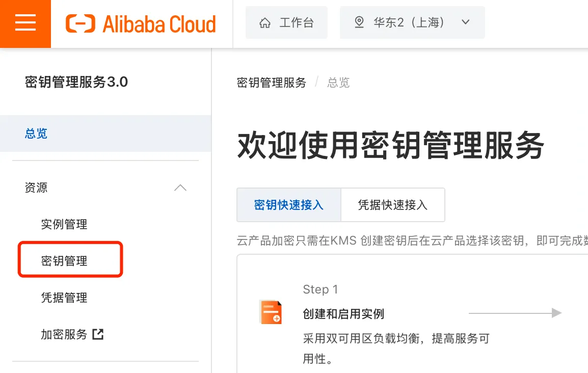Open 密钥管理 in the sidebar

[64, 261]
